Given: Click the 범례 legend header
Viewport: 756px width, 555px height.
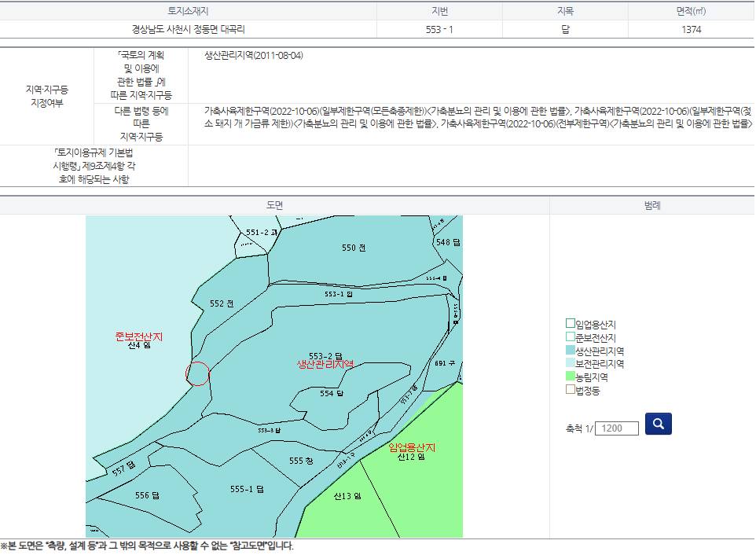Looking at the screenshot, I should pos(652,205).
